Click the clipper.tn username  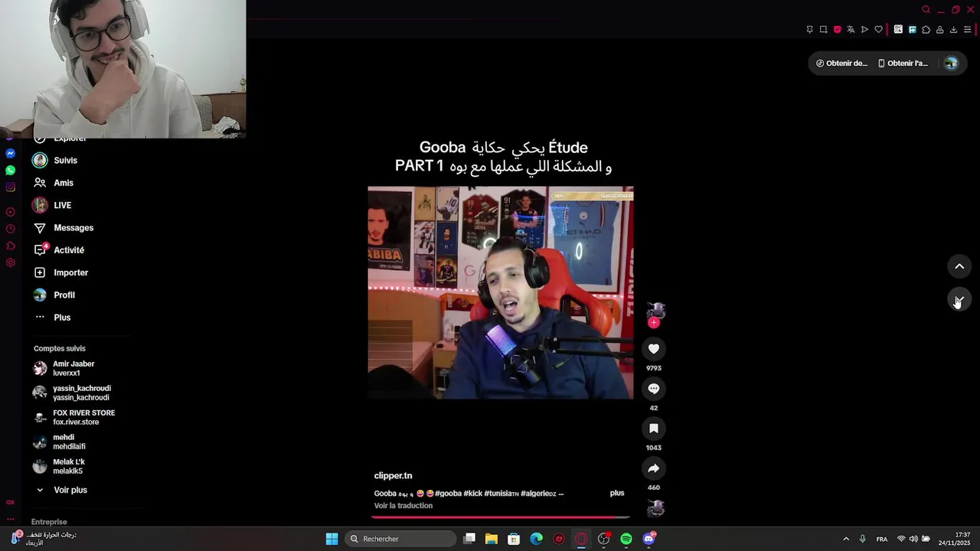tap(393, 476)
